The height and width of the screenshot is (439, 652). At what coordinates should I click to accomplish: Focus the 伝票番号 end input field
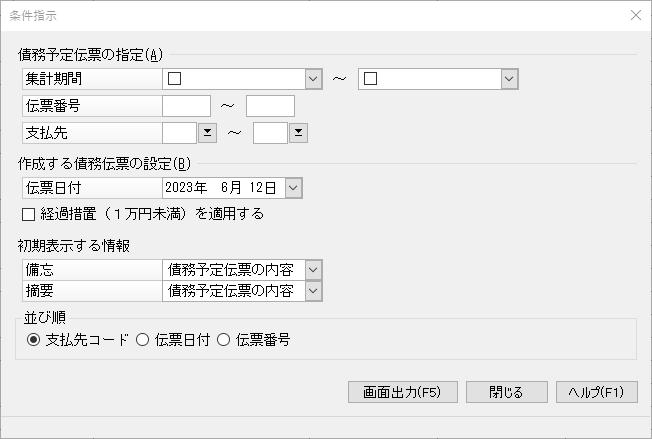click(270, 106)
